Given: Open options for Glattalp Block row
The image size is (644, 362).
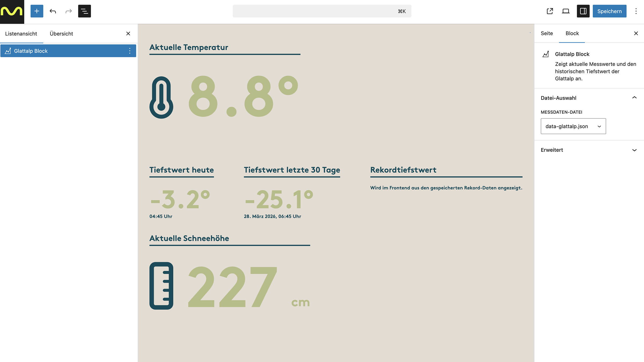Looking at the screenshot, I should pos(130,51).
